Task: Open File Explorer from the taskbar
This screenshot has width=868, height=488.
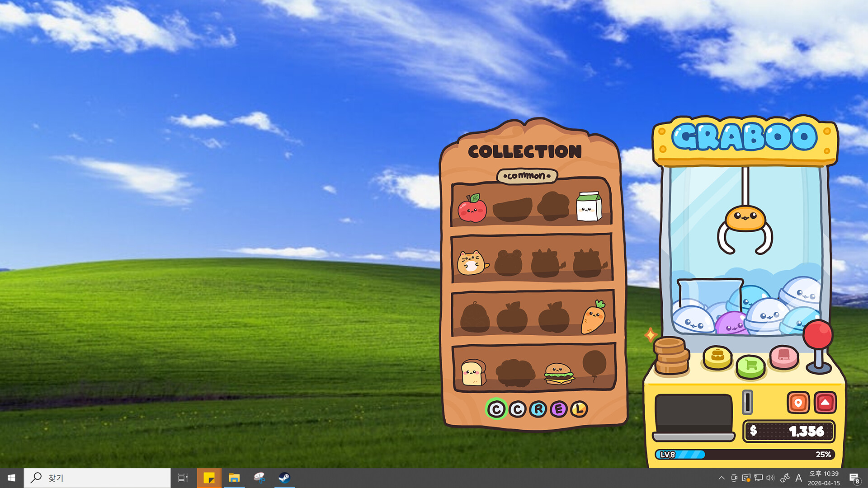Action: point(234,478)
